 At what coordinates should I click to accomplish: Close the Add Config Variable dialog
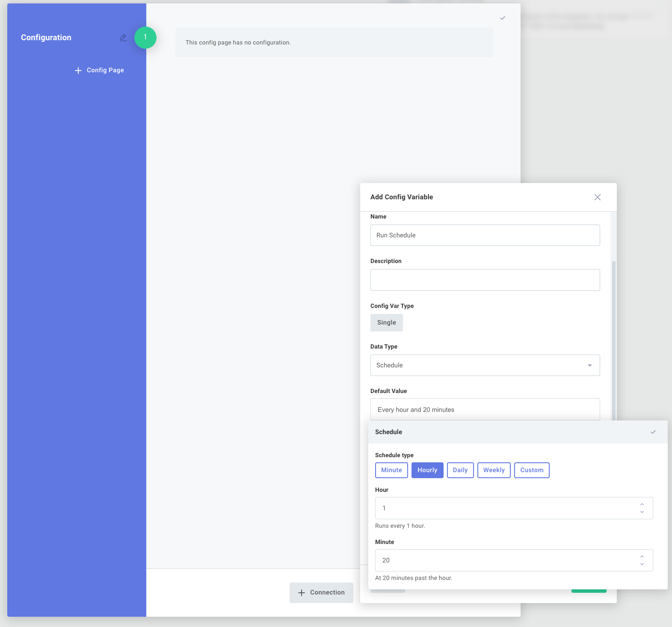click(x=598, y=197)
